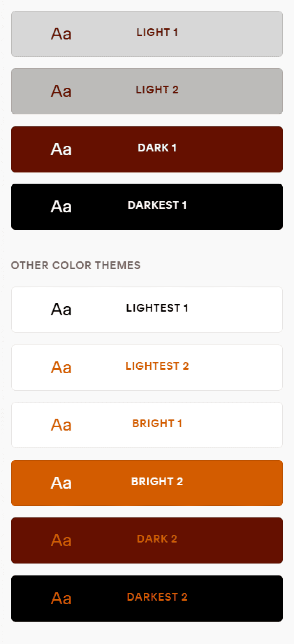Choose the Lightest 2 theme card

[x=147, y=367]
